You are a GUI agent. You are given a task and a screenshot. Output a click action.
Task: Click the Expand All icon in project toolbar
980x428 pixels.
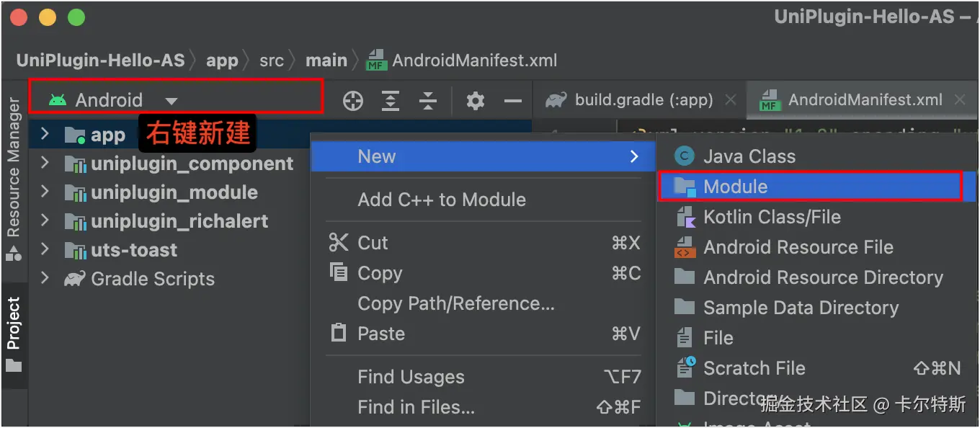coord(391,101)
